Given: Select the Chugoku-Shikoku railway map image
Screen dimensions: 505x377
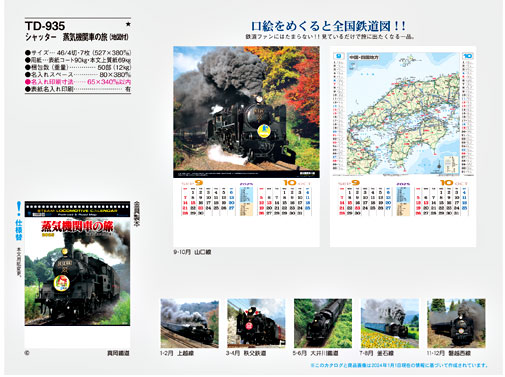Looking at the screenshot, I should click(x=403, y=114).
